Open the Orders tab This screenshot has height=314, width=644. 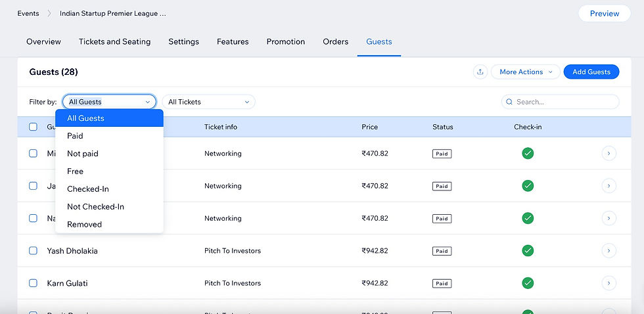click(x=336, y=42)
